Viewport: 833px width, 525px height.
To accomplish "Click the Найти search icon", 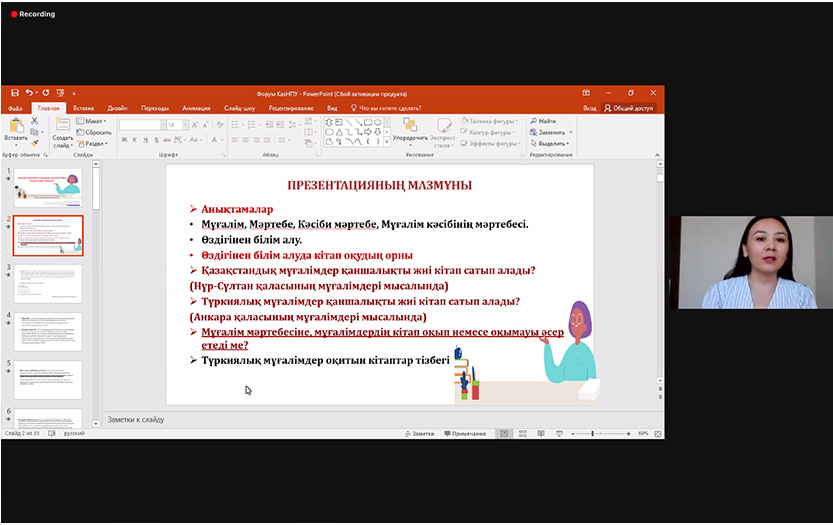I will click(542, 121).
